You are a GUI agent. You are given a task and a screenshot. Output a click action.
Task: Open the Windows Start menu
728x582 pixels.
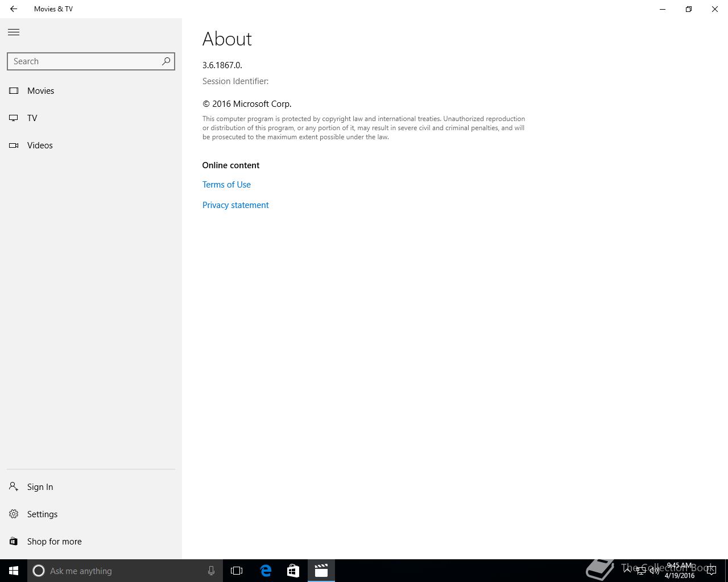[x=14, y=571]
